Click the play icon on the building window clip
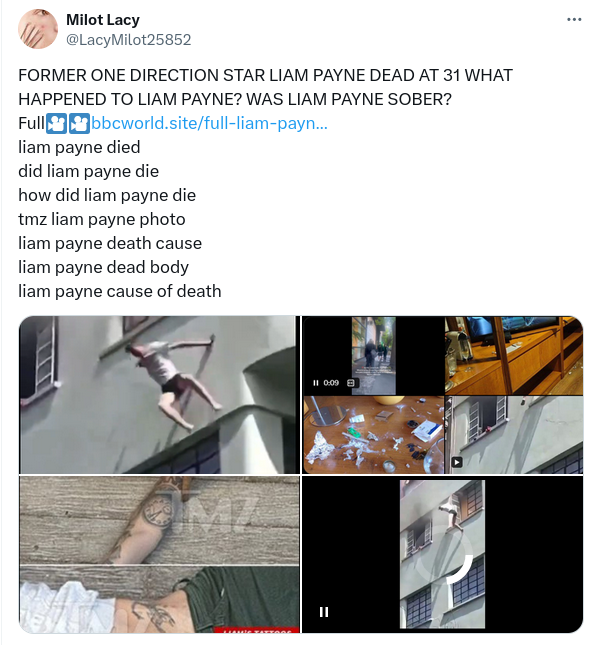Screen dimensions: 592x645 [x=457, y=462]
